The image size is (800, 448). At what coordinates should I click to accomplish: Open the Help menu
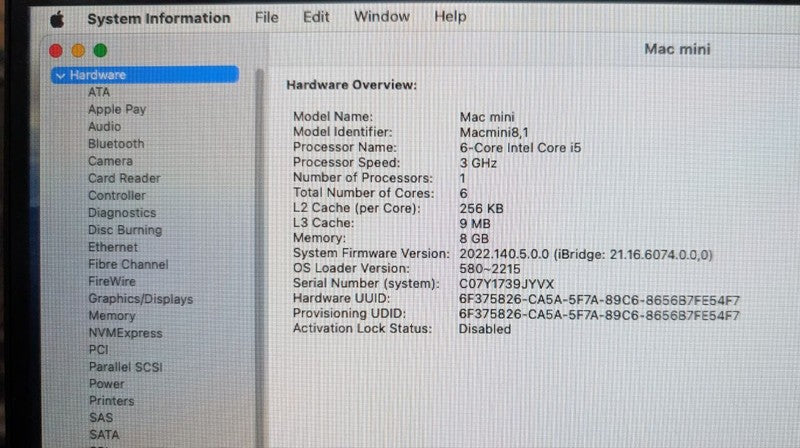point(450,17)
